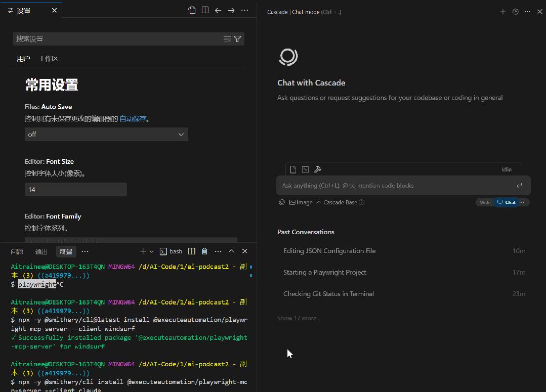The height and width of the screenshot is (392, 546).
Task: Switch to the 问题 panel tab
Action: tap(17, 251)
